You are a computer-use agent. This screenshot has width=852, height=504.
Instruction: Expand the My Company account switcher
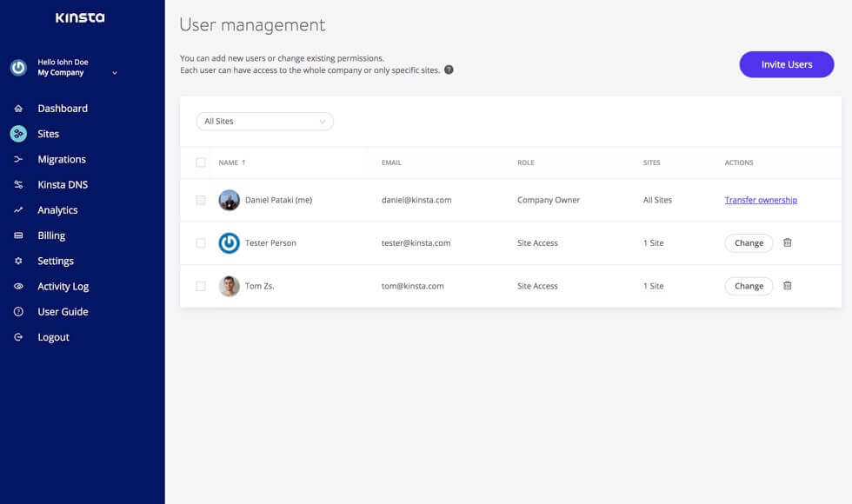pyautogui.click(x=113, y=73)
